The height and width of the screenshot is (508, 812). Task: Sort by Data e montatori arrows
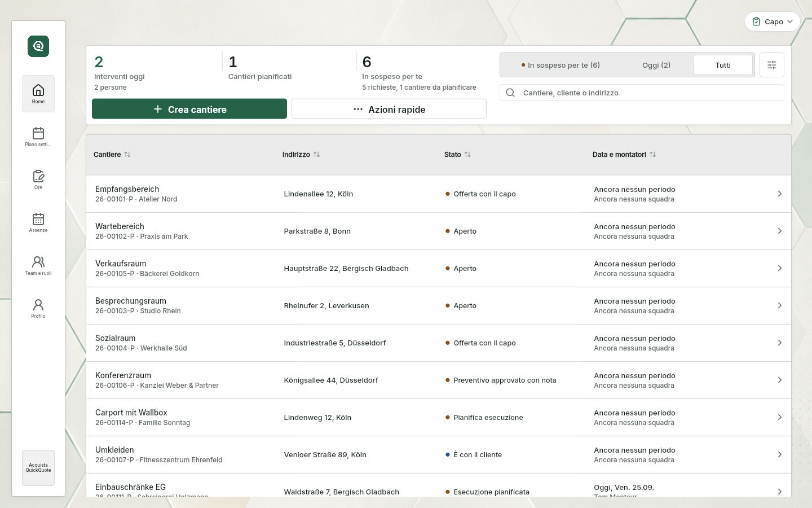pos(652,155)
